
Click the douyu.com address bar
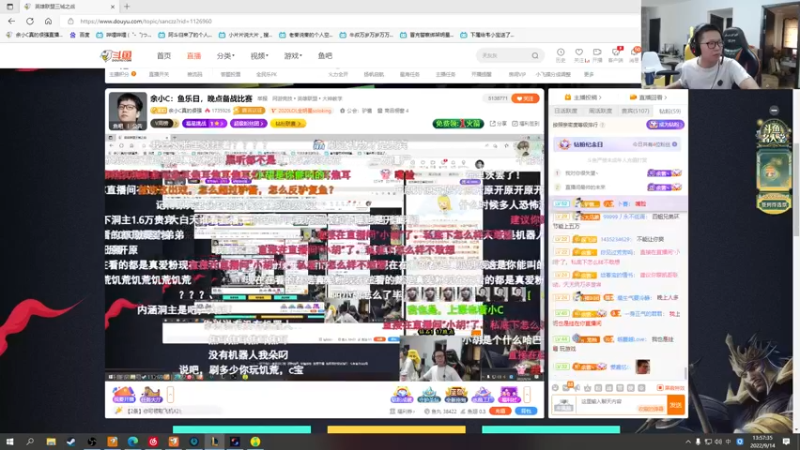352,21
